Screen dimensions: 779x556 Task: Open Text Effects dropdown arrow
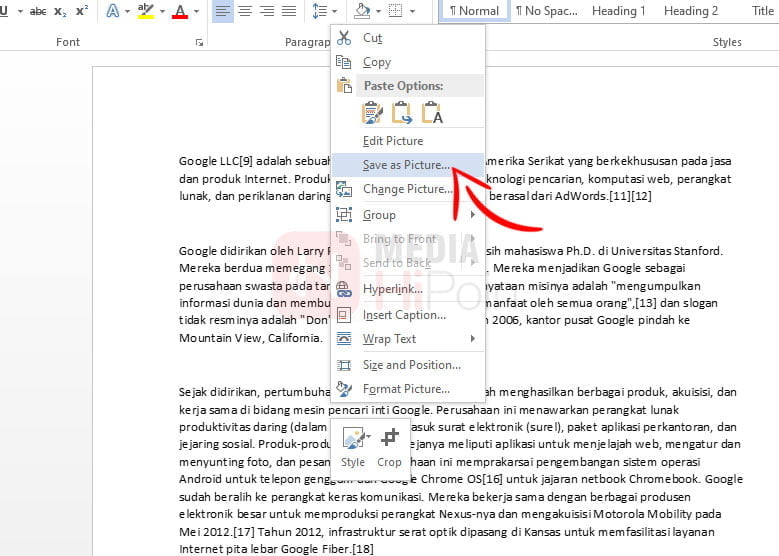pyautogui.click(x=127, y=11)
